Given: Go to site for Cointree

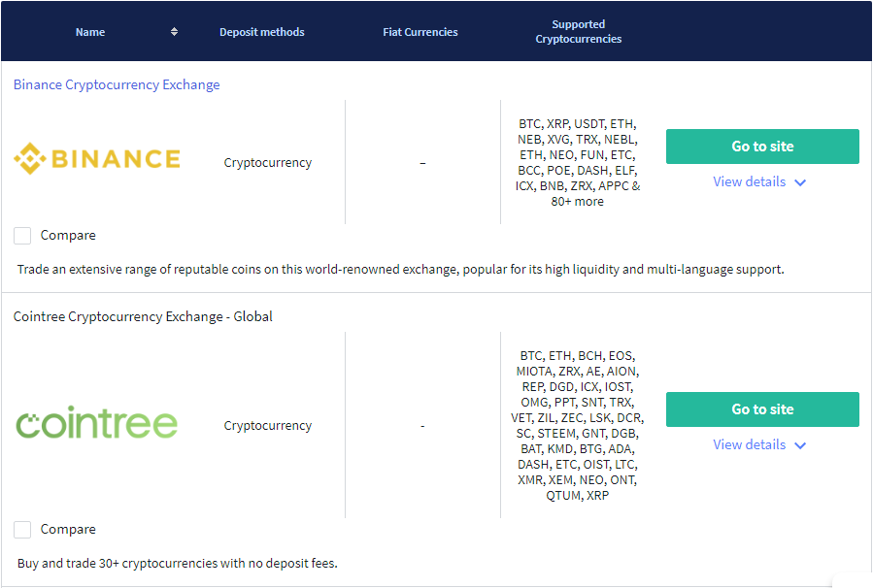Looking at the screenshot, I should (762, 409).
